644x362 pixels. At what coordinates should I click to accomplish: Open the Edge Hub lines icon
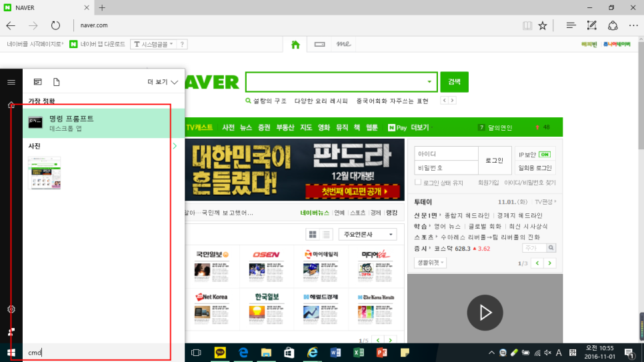571,25
